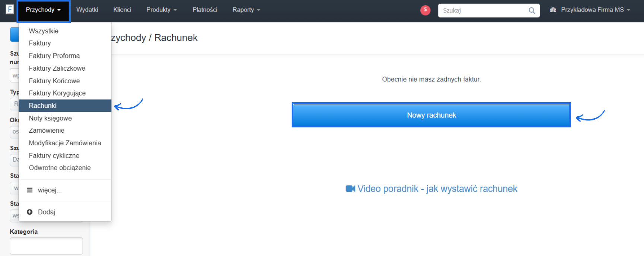
Task: Click the hamburger icon next to więcej
Action: (x=30, y=190)
